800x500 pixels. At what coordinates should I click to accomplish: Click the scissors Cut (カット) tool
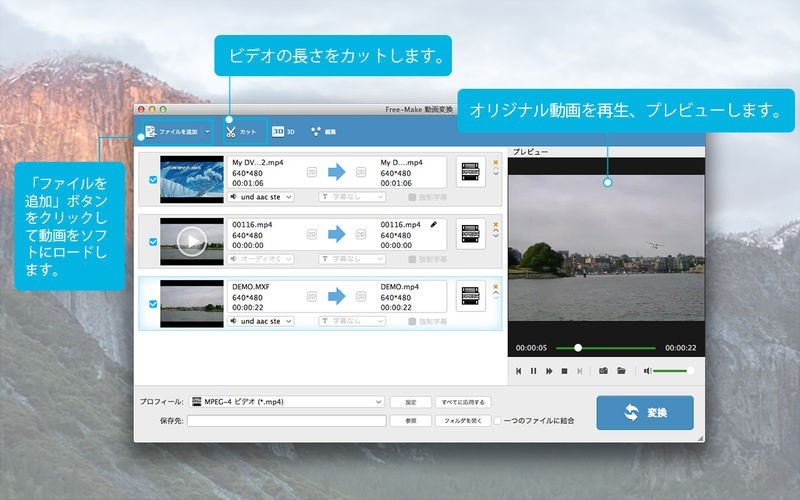click(x=240, y=131)
